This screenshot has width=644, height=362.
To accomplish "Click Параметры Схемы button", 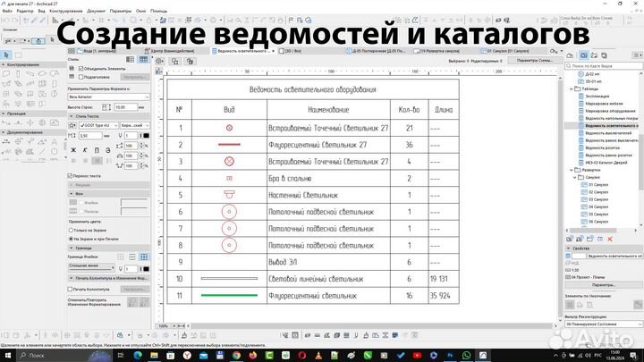I will click(534, 61).
